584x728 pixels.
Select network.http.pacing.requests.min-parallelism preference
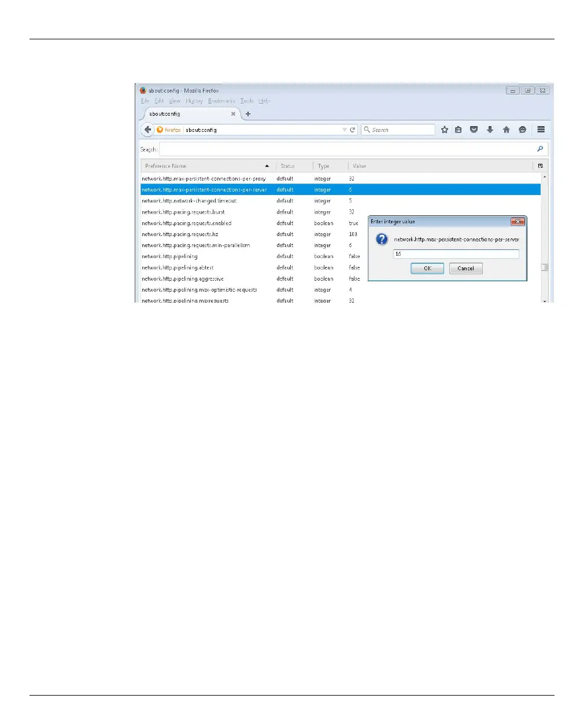tap(196, 245)
